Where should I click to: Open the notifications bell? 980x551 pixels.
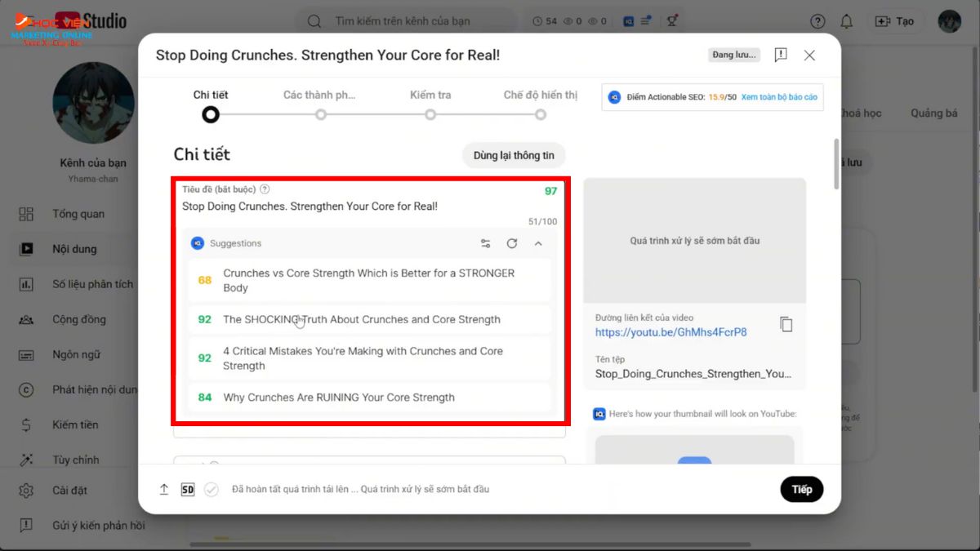point(846,21)
